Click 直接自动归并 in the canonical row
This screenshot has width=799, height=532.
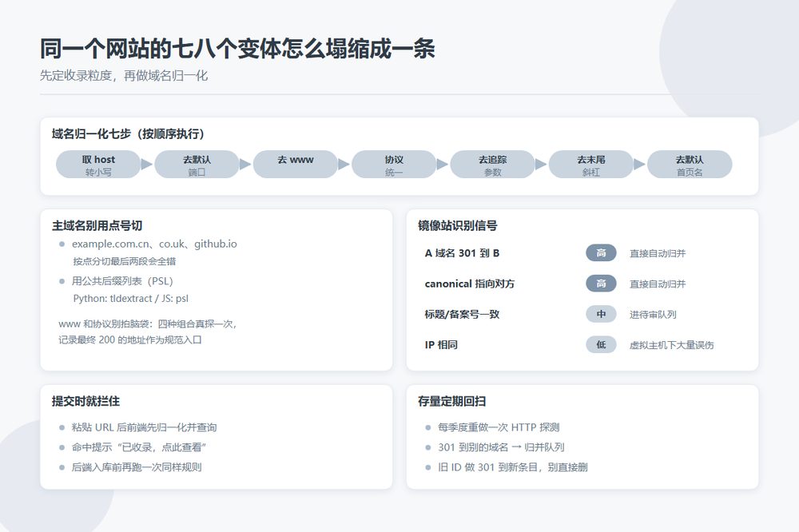[658, 284]
